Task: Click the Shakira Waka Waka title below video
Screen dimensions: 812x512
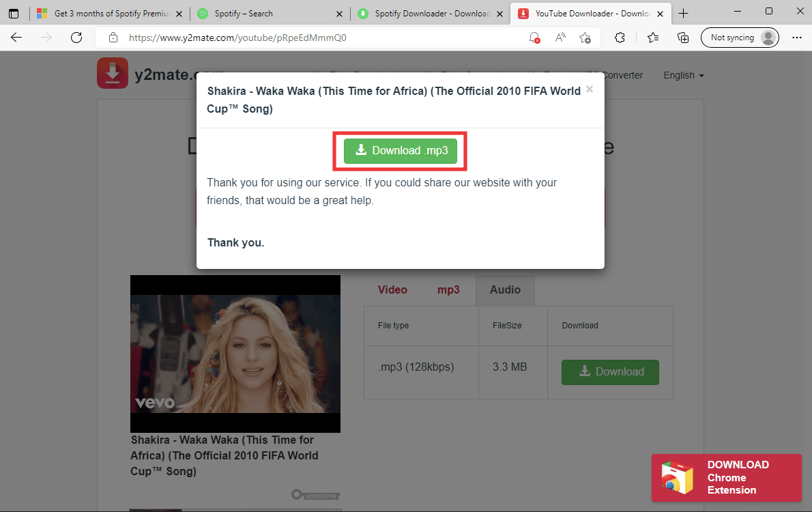Action: point(224,455)
